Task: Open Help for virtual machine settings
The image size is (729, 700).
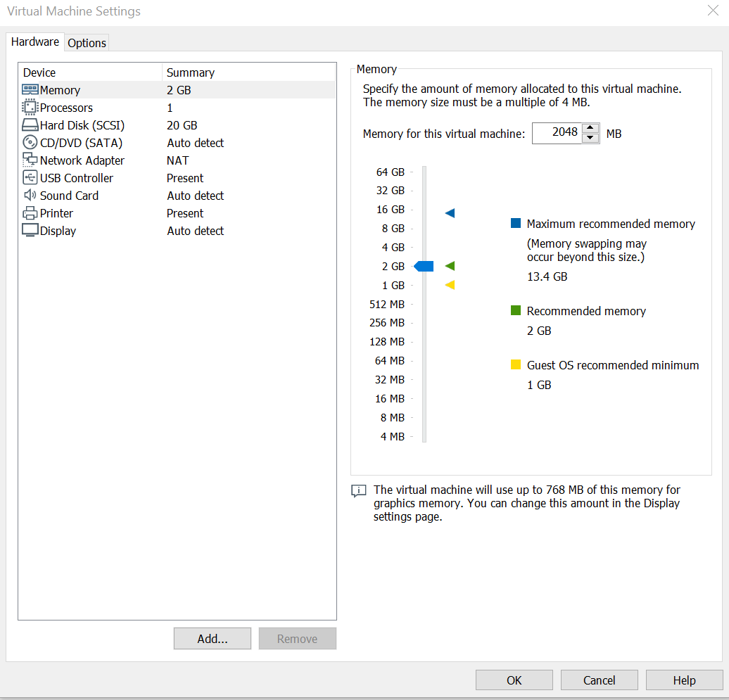Action: (x=684, y=680)
